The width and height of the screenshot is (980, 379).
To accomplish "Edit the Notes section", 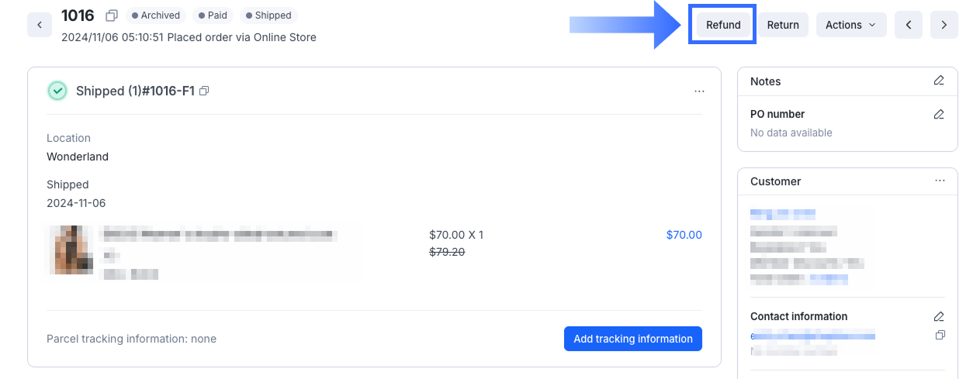I will pos(939,81).
